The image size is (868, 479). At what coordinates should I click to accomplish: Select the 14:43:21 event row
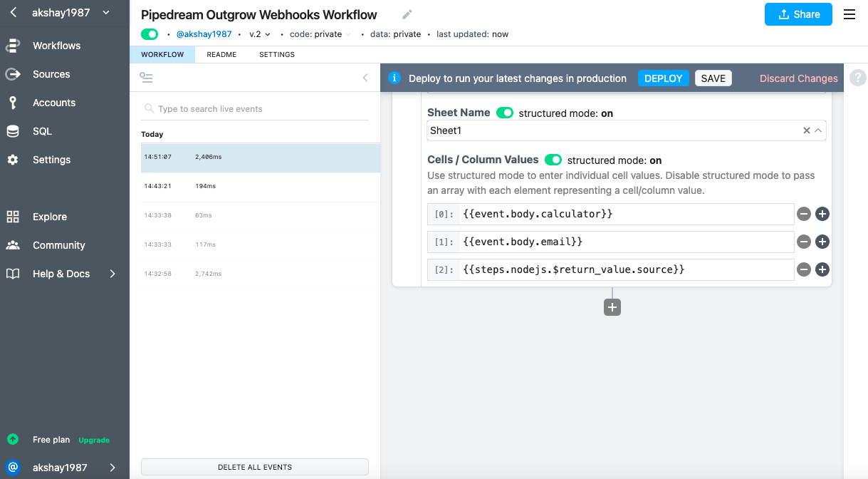pos(261,186)
